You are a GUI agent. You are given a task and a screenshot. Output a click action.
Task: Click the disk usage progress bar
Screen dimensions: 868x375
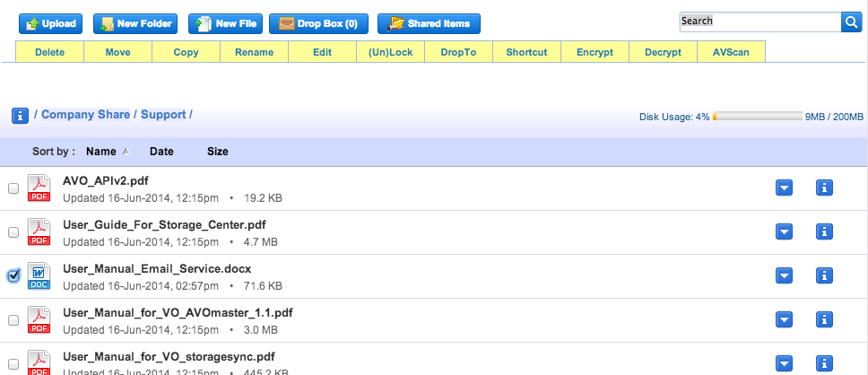(757, 117)
